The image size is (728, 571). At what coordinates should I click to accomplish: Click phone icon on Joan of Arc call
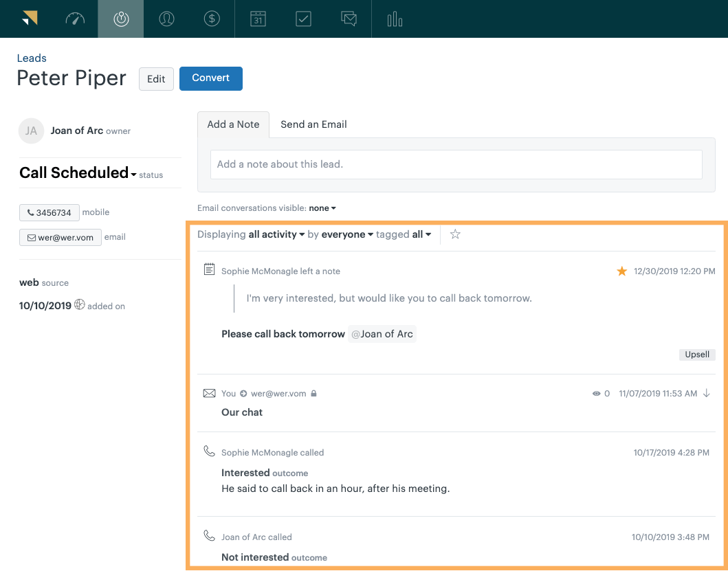[210, 535]
